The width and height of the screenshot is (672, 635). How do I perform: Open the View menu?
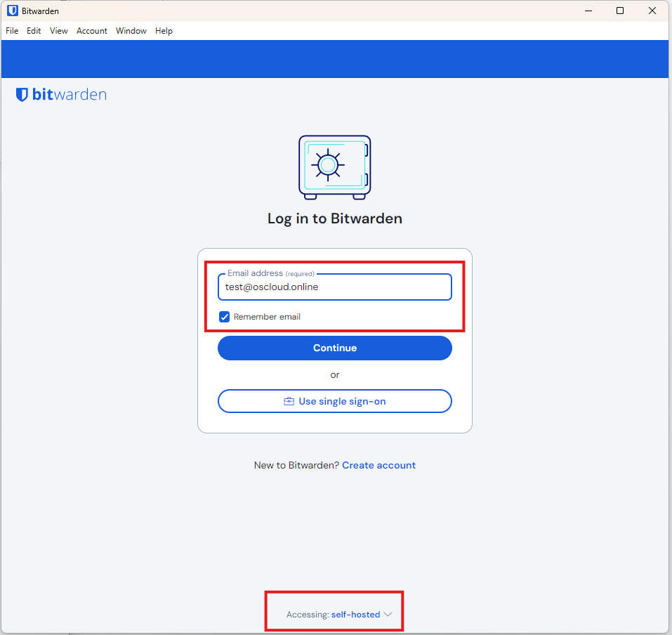(59, 31)
